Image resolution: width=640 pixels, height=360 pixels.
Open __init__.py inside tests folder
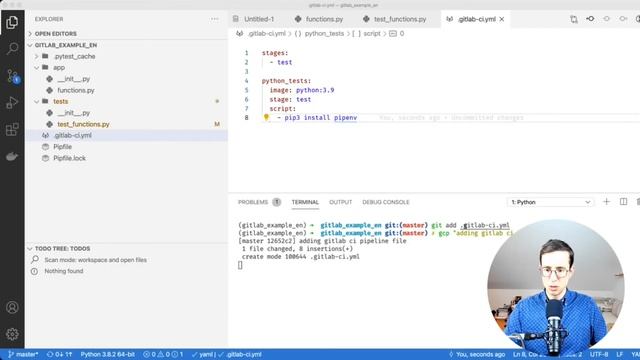click(127, 113)
